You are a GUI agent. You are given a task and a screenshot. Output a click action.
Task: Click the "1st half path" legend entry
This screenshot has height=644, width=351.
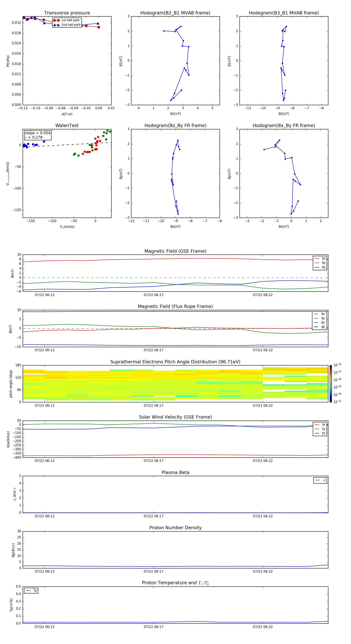coord(67,20)
